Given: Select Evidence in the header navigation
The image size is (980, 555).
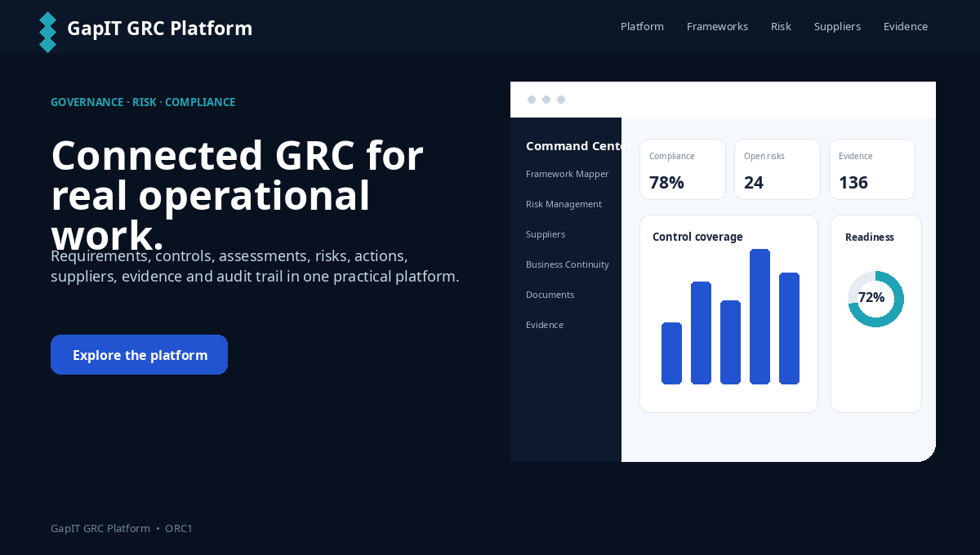Looking at the screenshot, I should coord(906,27).
